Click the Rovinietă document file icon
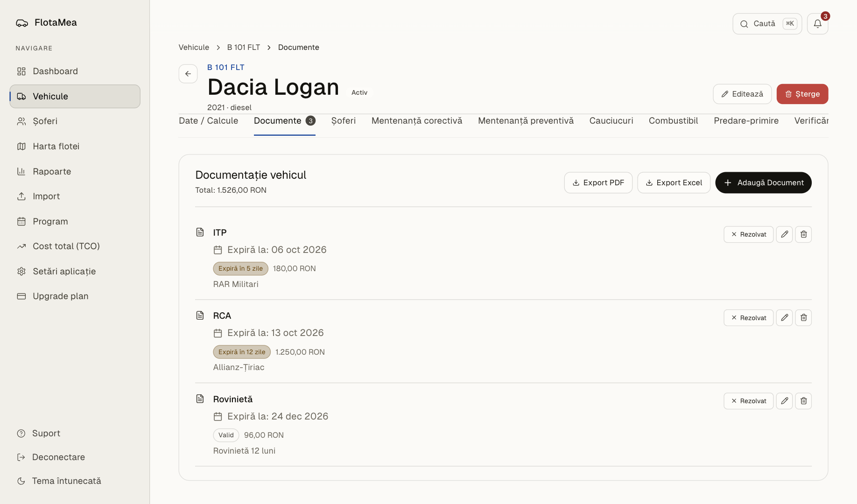The image size is (857, 504). click(200, 399)
